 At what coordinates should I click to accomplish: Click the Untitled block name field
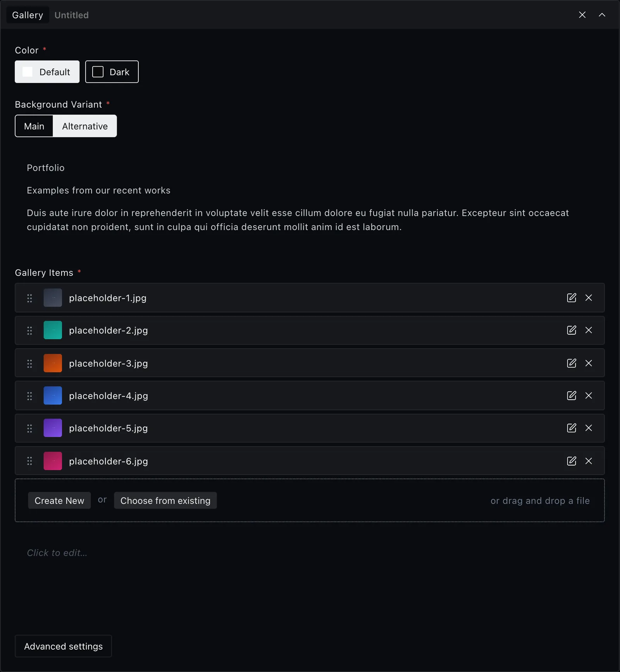(x=72, y=15)
